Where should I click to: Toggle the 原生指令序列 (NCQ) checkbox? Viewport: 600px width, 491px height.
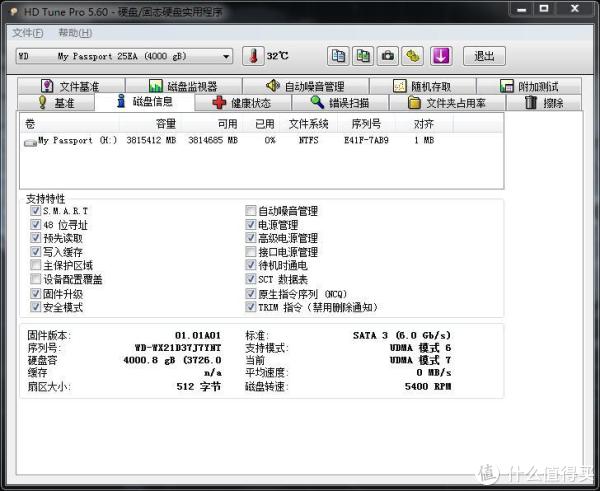[251, 294]
